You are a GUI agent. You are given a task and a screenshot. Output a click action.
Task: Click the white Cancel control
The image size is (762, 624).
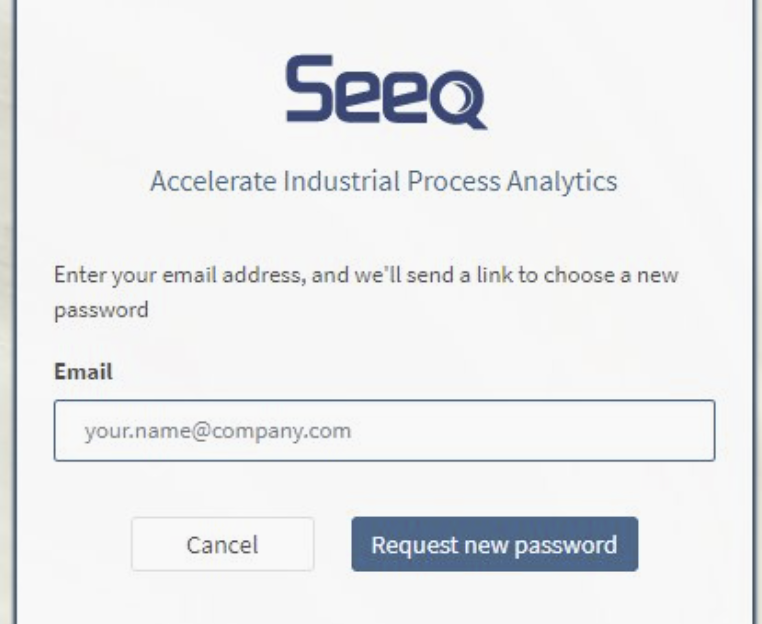(222, 545)
